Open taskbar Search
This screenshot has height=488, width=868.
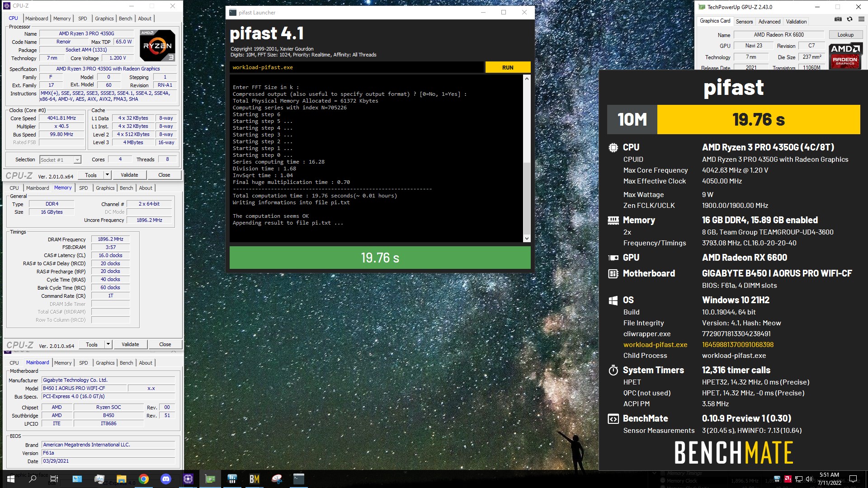[33, 479]
